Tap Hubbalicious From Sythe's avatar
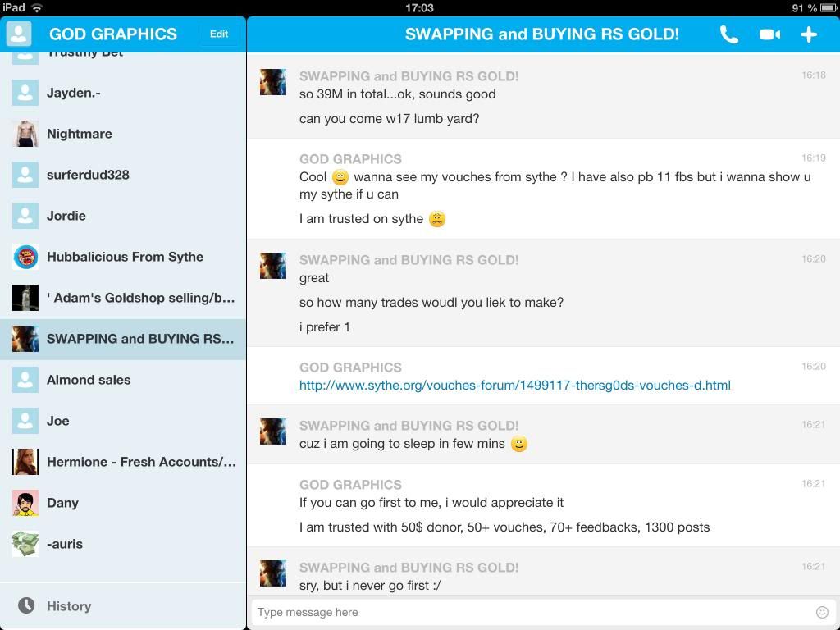 coord(25,257)
